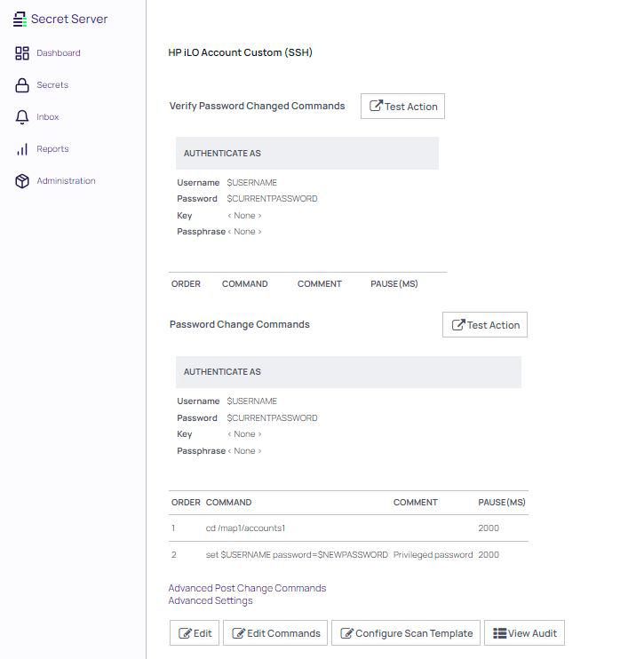The height and width of the screenshot is (659, 644).
Task: Click the View Audit list icon
Action: coord(499,633)
